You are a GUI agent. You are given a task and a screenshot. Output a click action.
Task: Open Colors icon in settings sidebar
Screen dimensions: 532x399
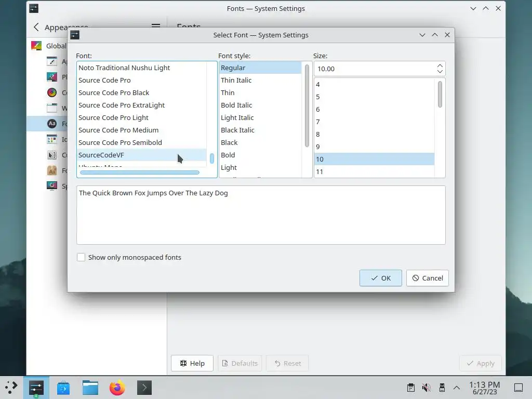coord(52,92)
